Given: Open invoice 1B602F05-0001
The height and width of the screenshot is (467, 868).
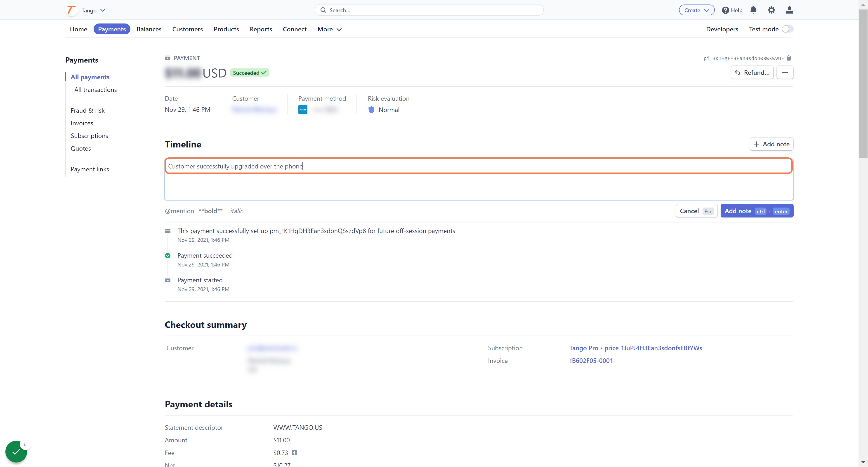Looking at the screenshot, I should (x=590, y=361).
